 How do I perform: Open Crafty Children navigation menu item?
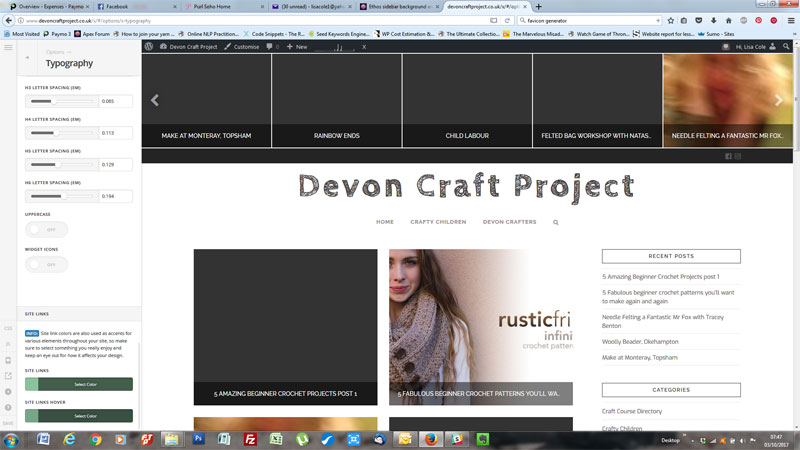click(438, 222)
